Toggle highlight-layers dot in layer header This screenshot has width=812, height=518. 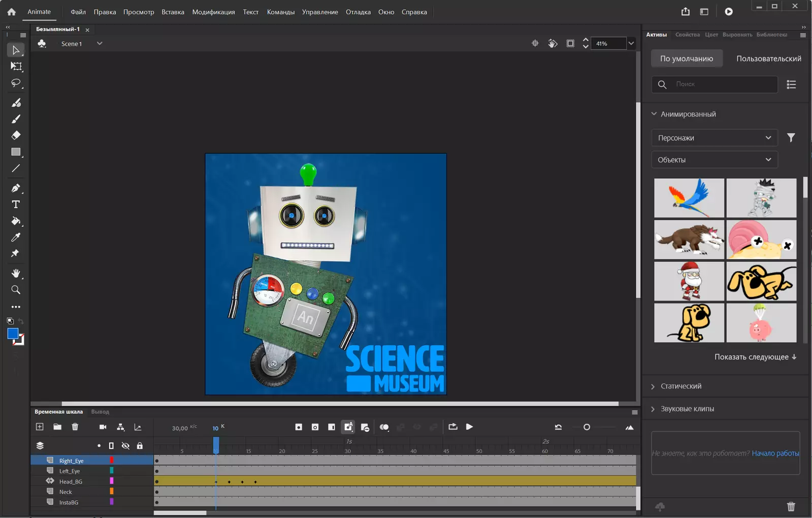click(x=99, y=446)
